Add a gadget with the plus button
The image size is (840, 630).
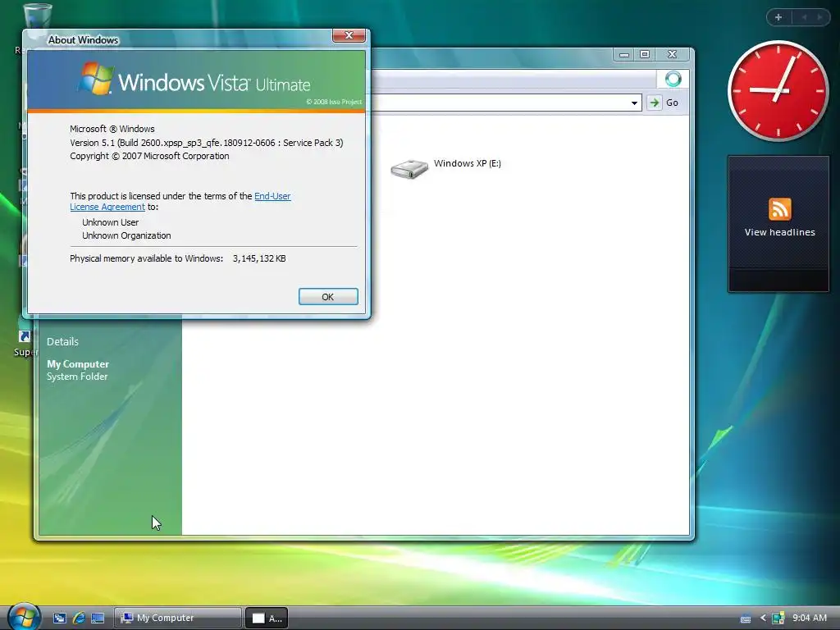click(778, 17)
